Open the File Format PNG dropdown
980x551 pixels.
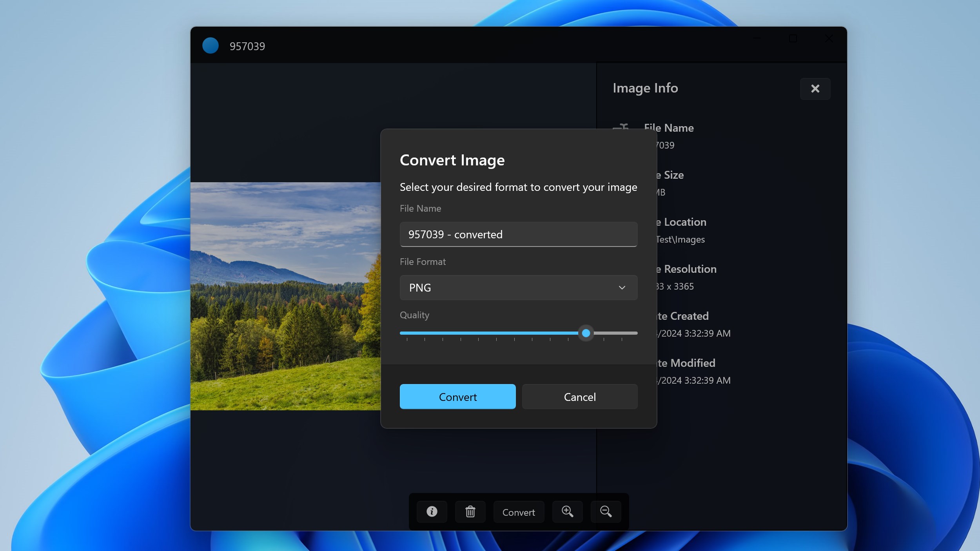click(518, 288)
